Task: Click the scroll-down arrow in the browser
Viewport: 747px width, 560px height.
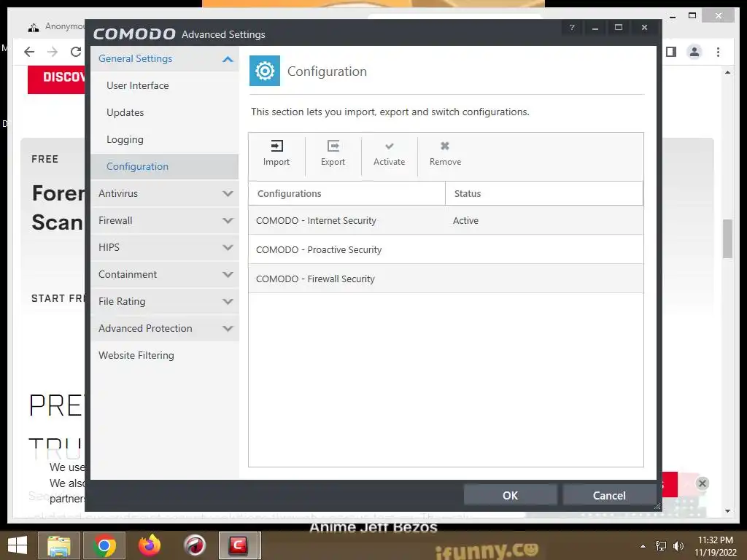Action: click(727, 511)
